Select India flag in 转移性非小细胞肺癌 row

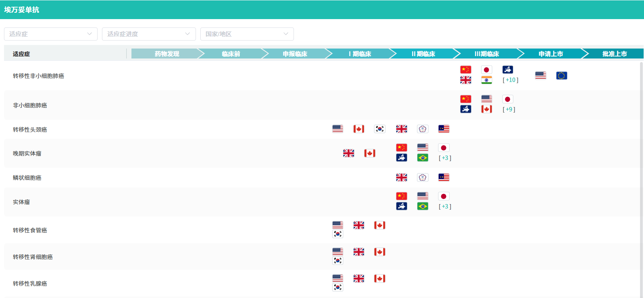pyautogui.click(x=486, y=80)
